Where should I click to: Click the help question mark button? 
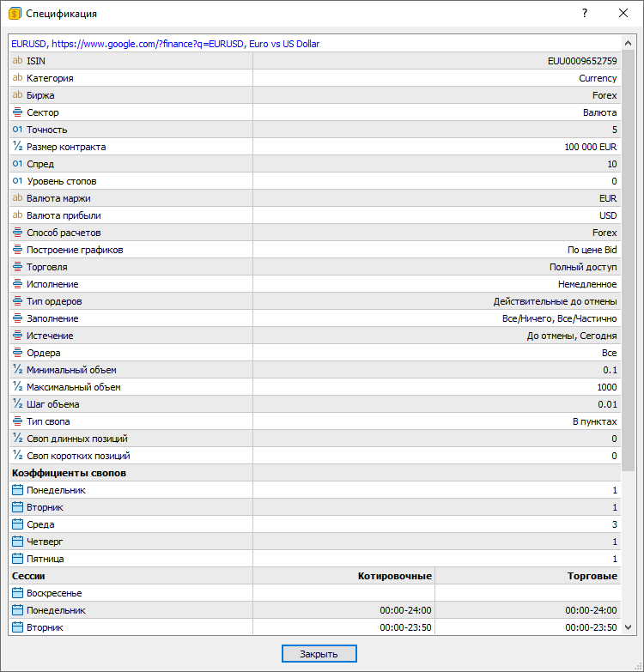click(x=585, y=13)
